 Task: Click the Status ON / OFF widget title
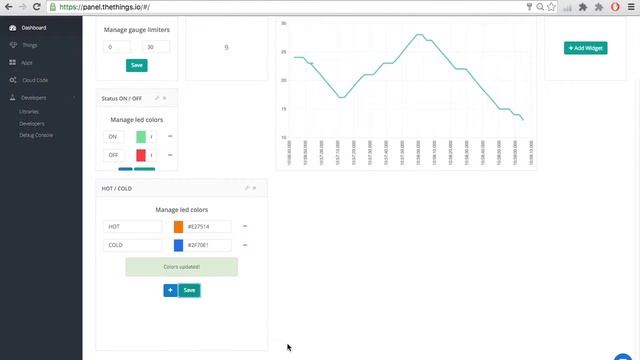coord(122,98)
